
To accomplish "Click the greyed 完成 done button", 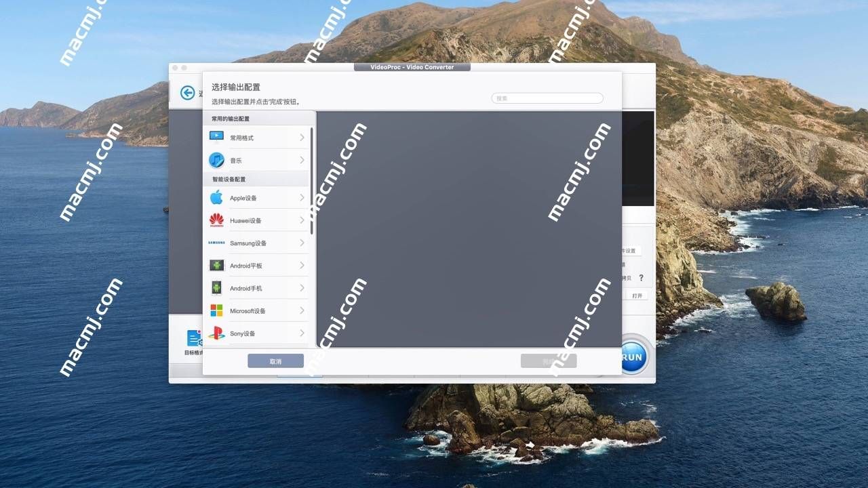I will point(549,361).
